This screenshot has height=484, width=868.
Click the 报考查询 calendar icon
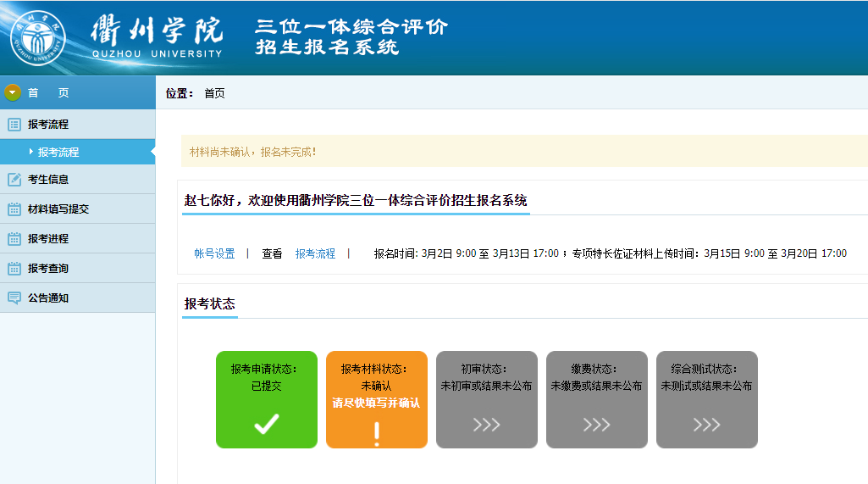(x=14, y=269)
